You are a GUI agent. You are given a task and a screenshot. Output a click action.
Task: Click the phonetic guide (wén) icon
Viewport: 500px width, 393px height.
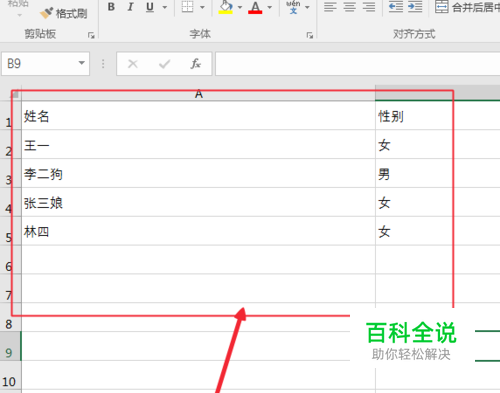(x=293, y=7)
